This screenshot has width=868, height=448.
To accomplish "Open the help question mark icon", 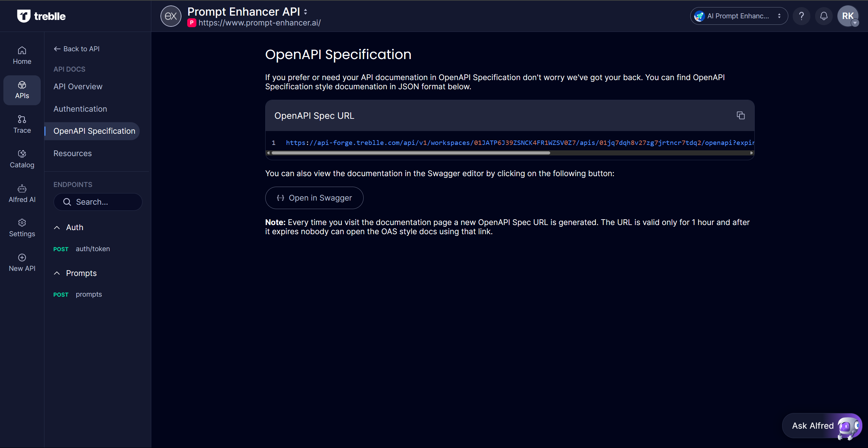I will coord(801,16).
